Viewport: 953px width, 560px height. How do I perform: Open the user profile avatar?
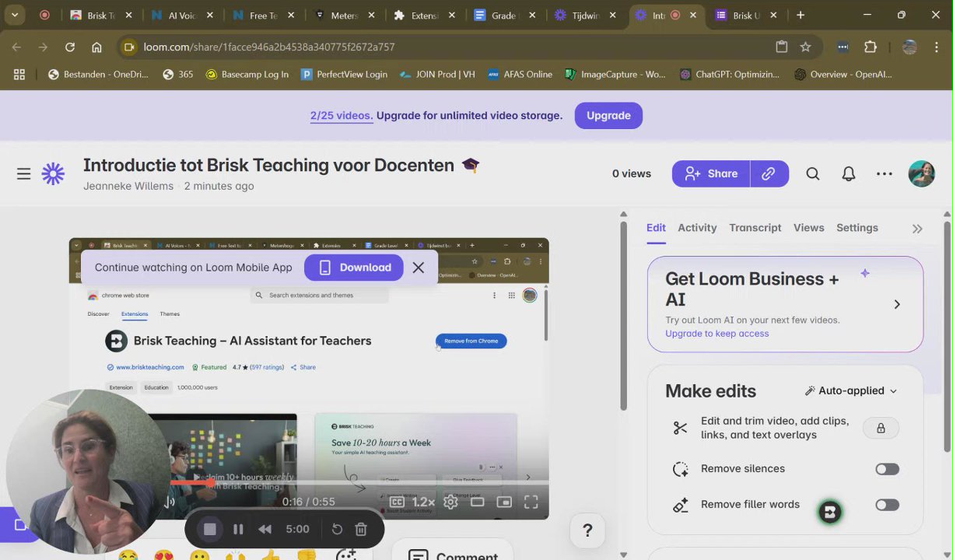[922, 173]
